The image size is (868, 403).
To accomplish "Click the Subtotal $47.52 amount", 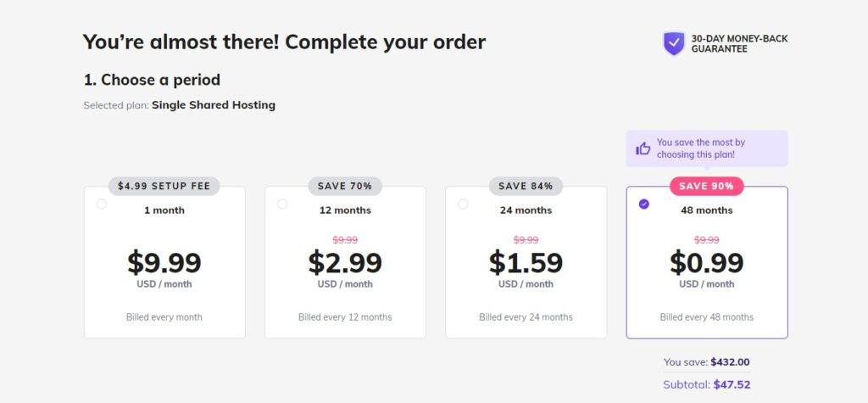I will (732, 384).
